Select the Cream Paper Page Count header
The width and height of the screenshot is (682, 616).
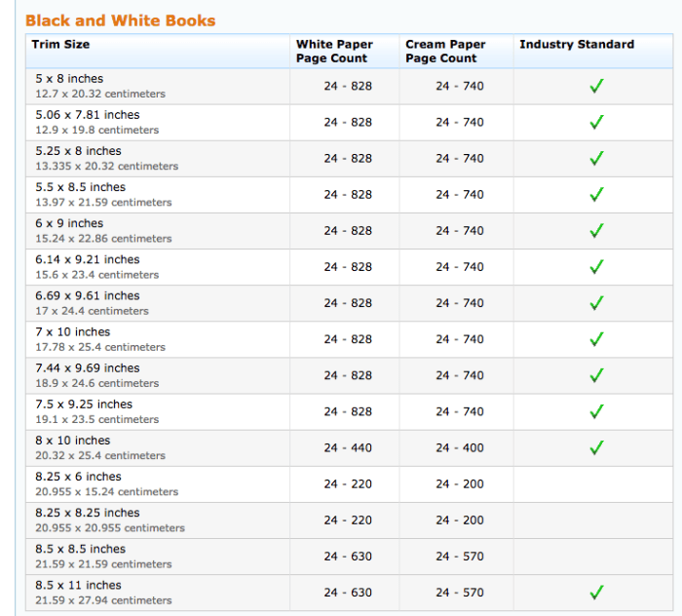click(445, 52)
